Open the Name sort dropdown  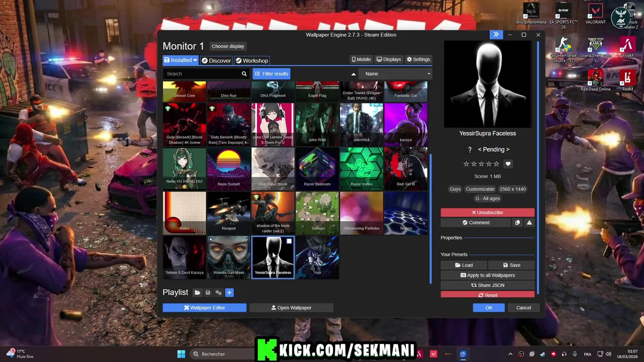396,74
